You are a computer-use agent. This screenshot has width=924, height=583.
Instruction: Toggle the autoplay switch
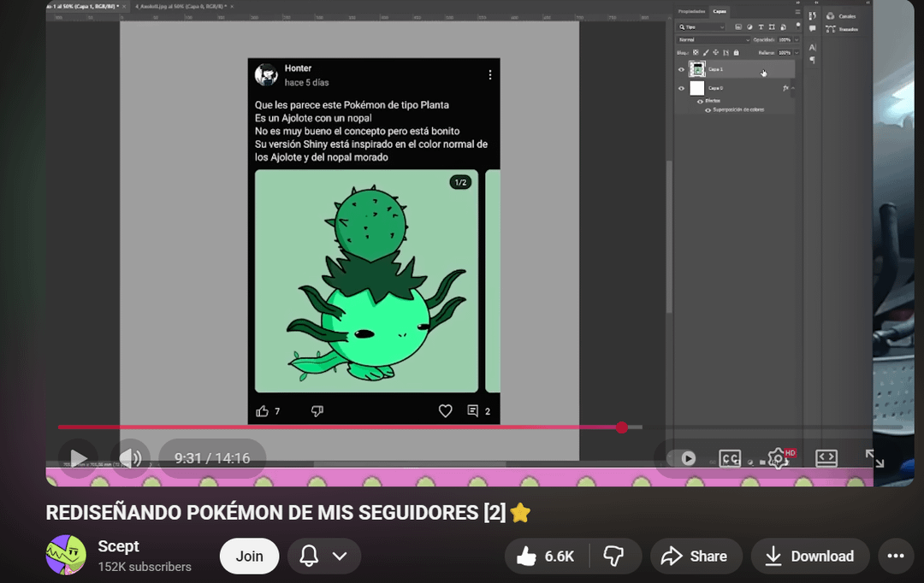[x=682, y=458]
